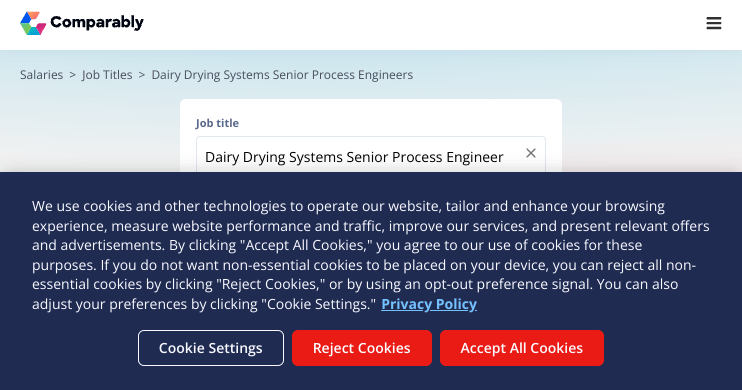742x390 pixels.
Task: Go to the Salaries breadcrumb
Action: tap(41, 75)
